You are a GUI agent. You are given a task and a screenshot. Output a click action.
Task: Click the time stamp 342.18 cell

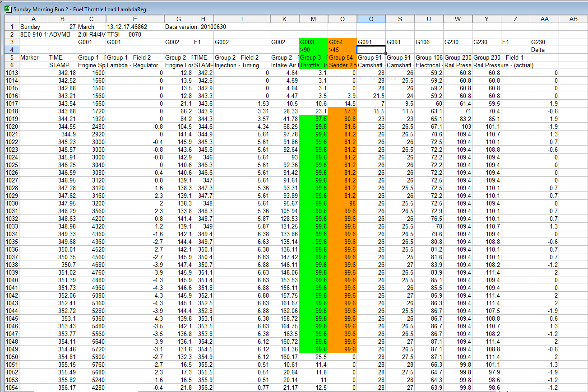[x=62, y=73]
